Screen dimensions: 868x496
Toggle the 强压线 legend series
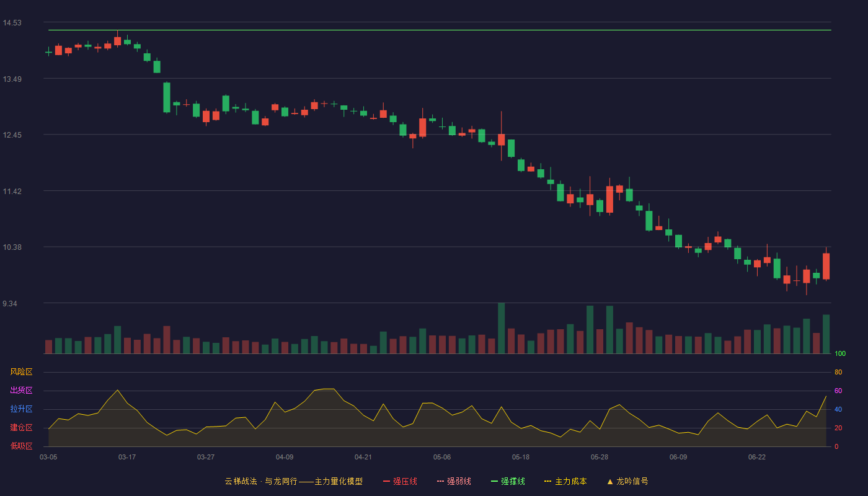(400, 481)
